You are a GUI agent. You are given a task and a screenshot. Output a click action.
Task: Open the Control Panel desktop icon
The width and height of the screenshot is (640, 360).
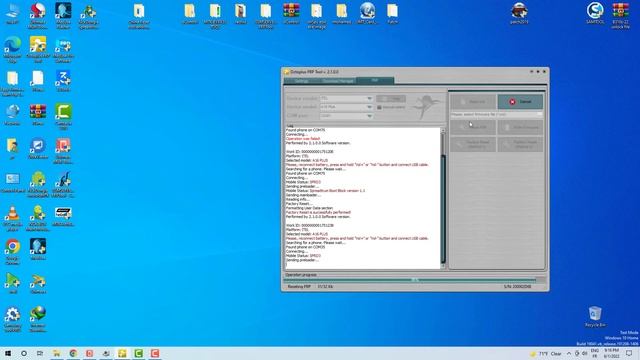point(12,183)
